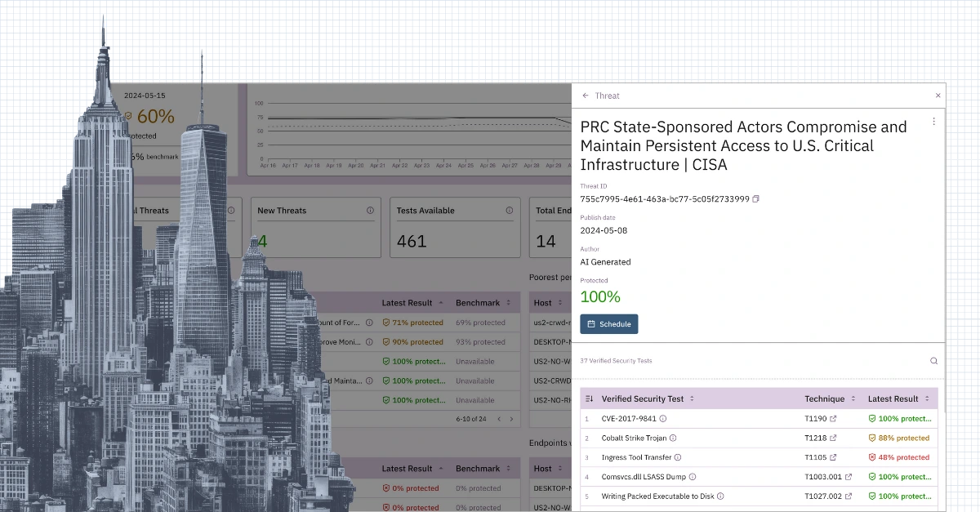Select Writing Packed Executable to Disk row
This screenshot has width=980, height=512.
coord(759,496)
